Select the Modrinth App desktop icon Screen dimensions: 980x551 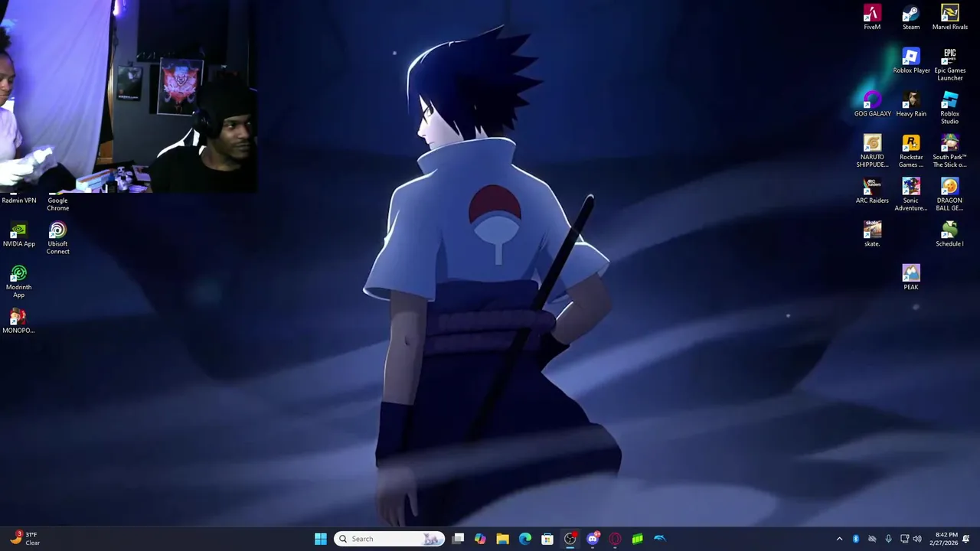[18, 282]
